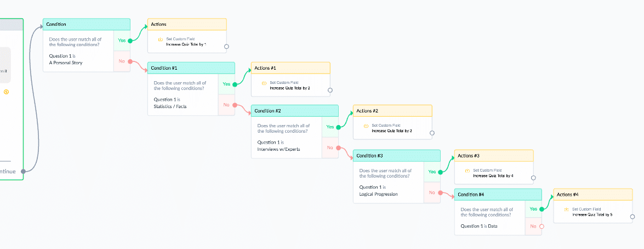Viewport: 644px width, 249px height.
Task: Click the gray Continue connector dot
Action: [23, 171]
